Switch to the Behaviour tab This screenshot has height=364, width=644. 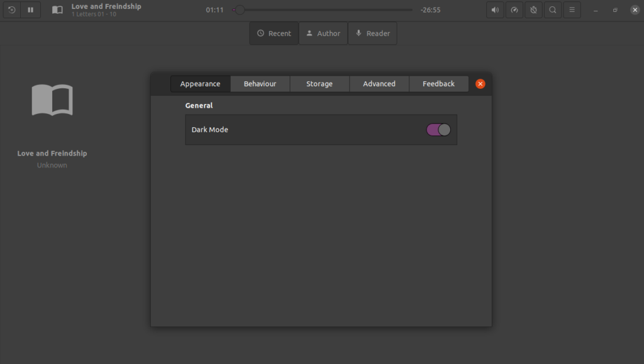pyautogui.click(x=260, y=84)
